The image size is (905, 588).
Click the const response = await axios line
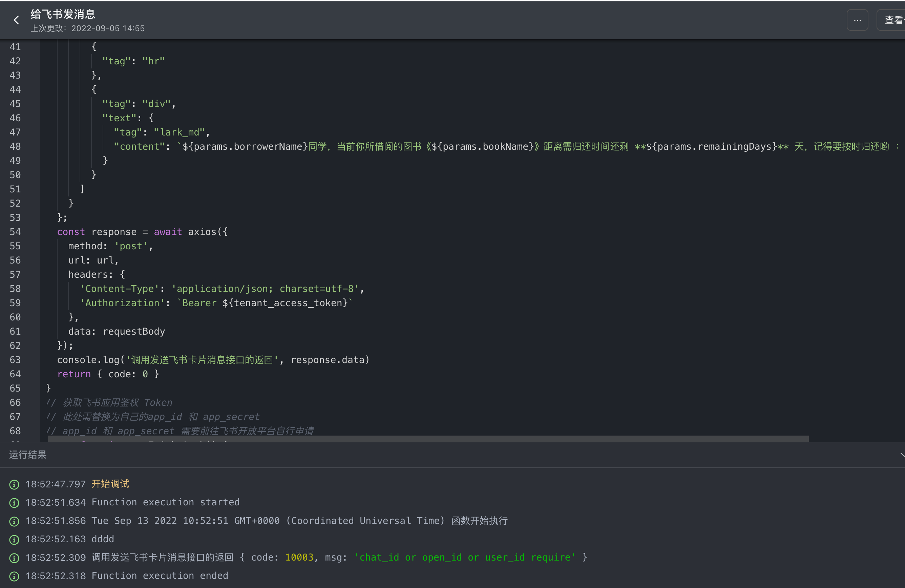(x=142, y=232)
